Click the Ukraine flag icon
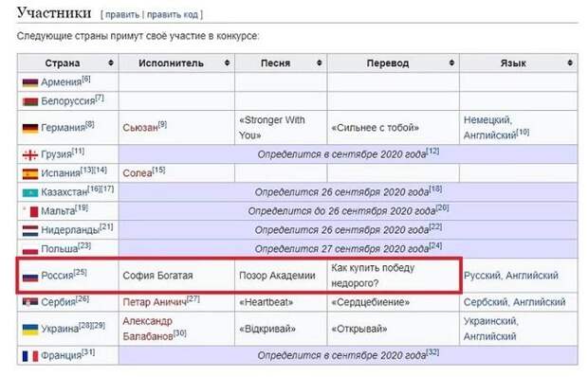Image resolution: width=588 pixels, height=377 pixels. pyautogui.click(x=30, y=330)
